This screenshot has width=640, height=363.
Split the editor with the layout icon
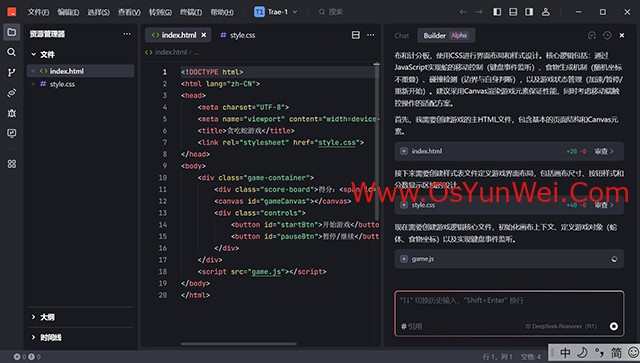coord(356,35)
